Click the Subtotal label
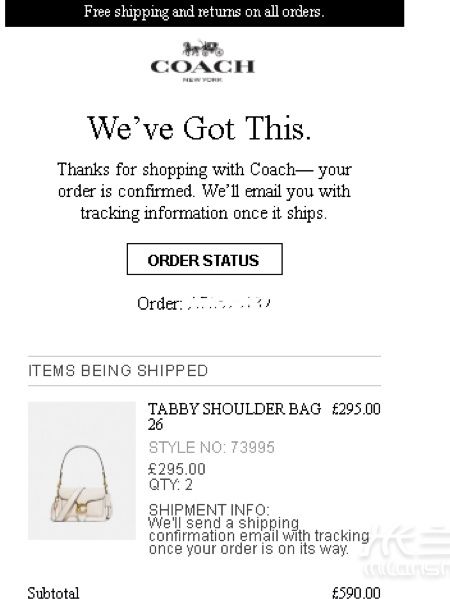 [53, 593]
